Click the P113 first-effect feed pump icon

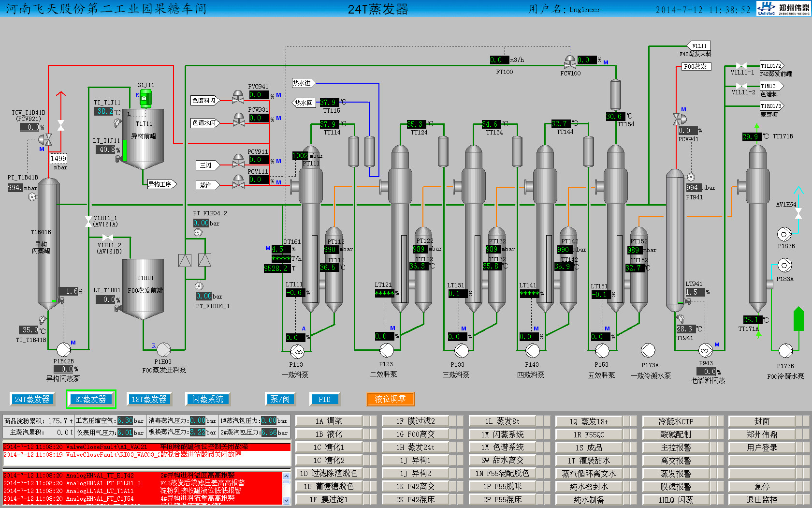click(297, 351)
